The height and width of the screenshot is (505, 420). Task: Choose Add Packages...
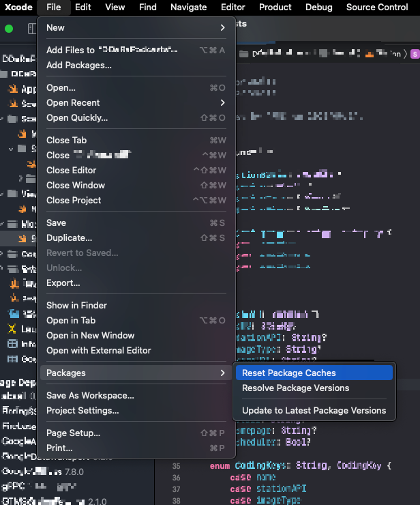pyautogui.click(x=136, y=65)
